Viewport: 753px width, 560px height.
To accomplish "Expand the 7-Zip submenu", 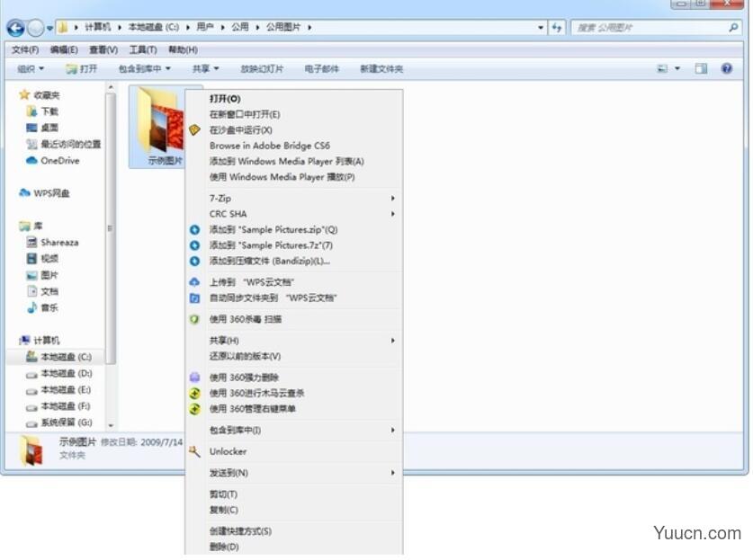I will pos(294,198).
